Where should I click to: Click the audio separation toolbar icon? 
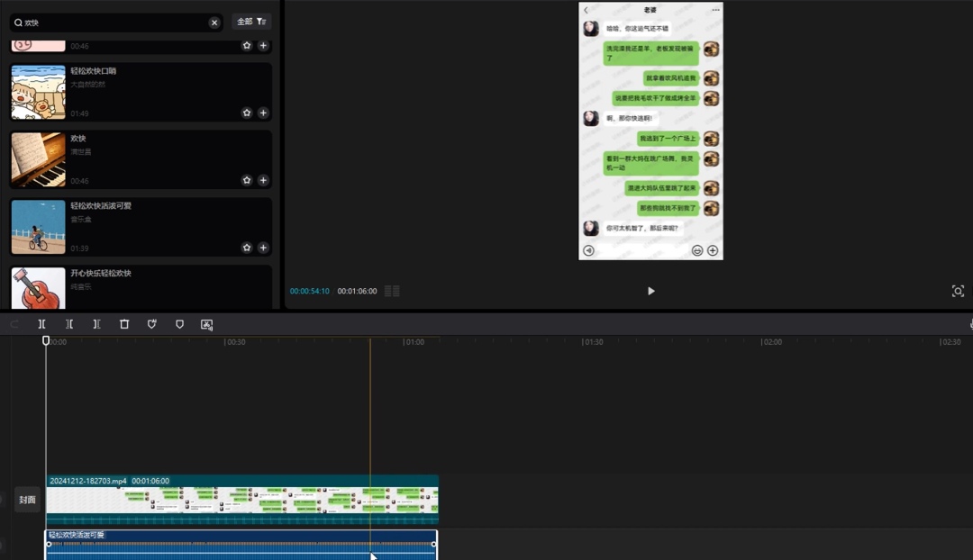(206, 324)
